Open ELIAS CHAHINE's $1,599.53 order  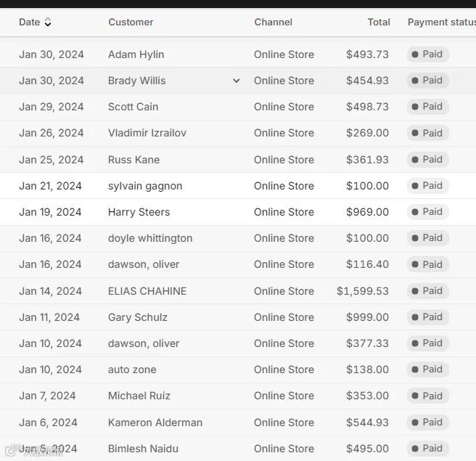click(362, 291)
